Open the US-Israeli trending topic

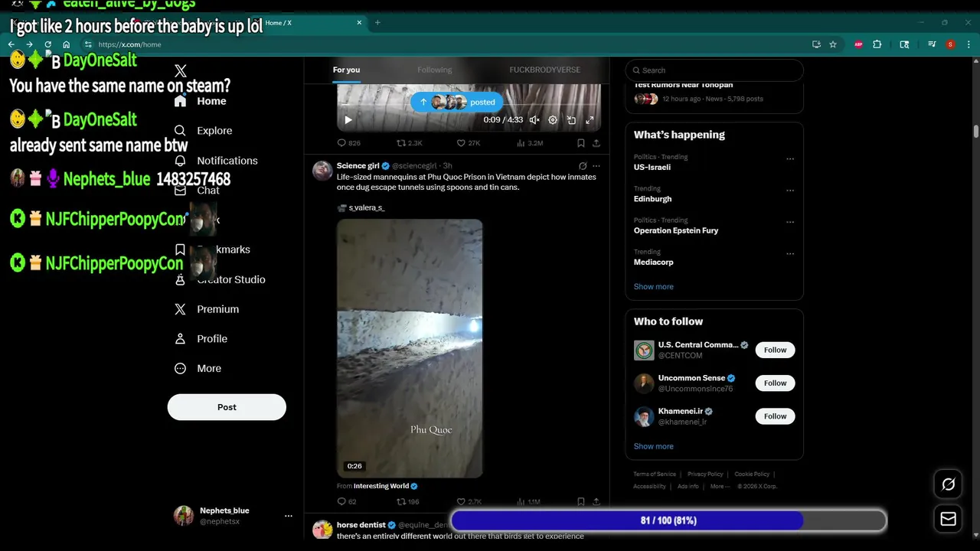click(x=652, y=167)
